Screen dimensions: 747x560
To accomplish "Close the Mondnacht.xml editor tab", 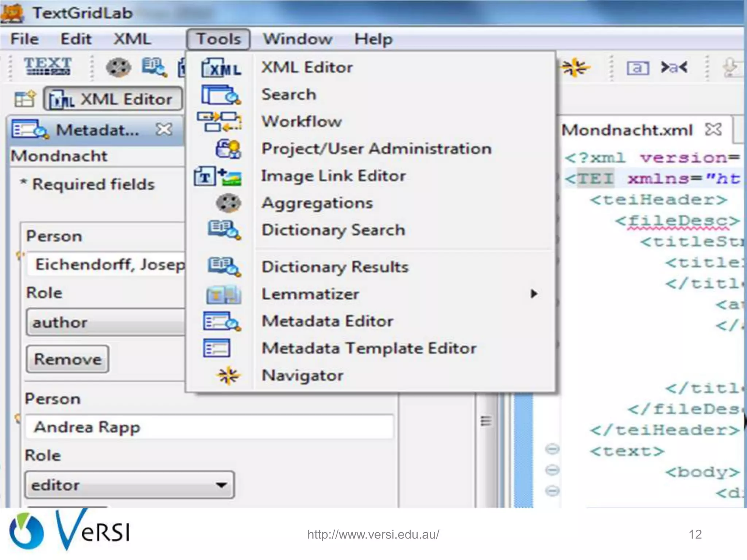I will click(x=713, y=129).
